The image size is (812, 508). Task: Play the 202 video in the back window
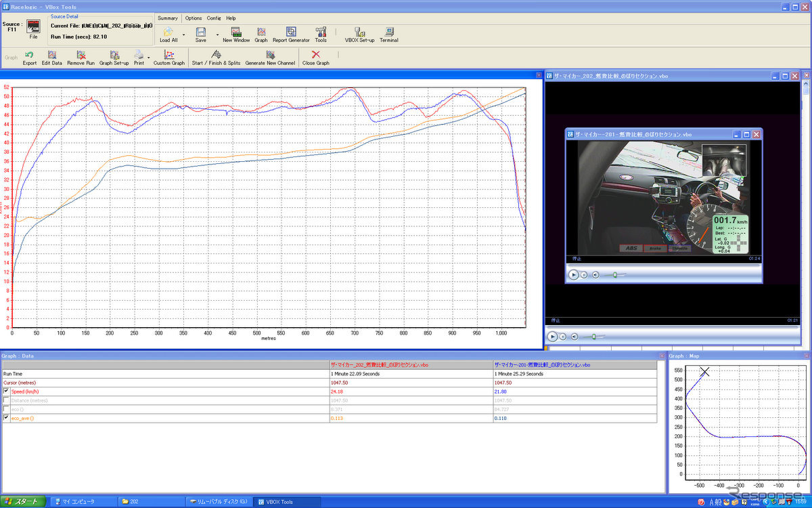click(x=552, y=336)
